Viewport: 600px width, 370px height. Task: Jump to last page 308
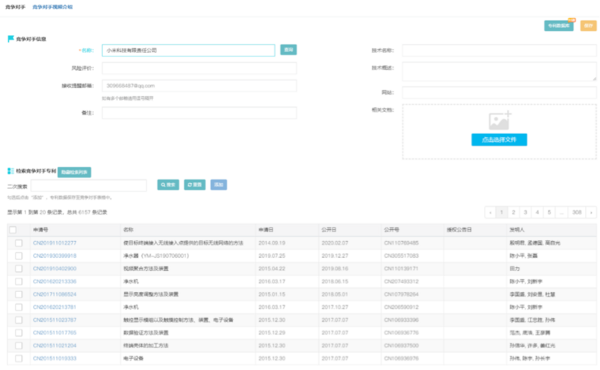pos(577,212)
